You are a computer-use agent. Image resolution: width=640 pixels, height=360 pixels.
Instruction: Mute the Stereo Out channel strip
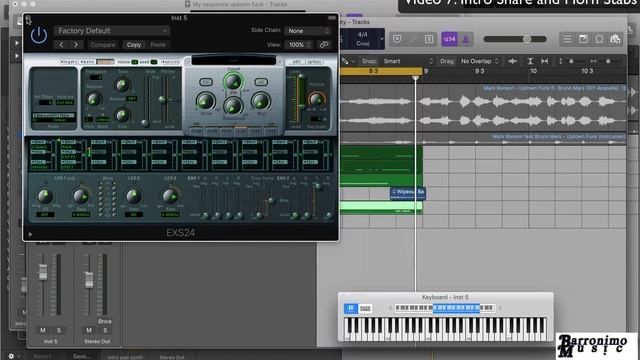89,330
